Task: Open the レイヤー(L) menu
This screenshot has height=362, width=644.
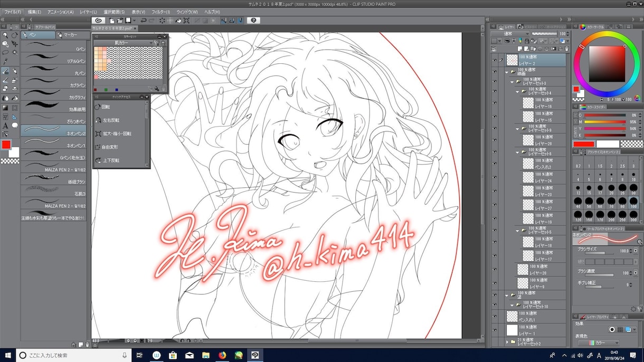Action: pos(88,12)
